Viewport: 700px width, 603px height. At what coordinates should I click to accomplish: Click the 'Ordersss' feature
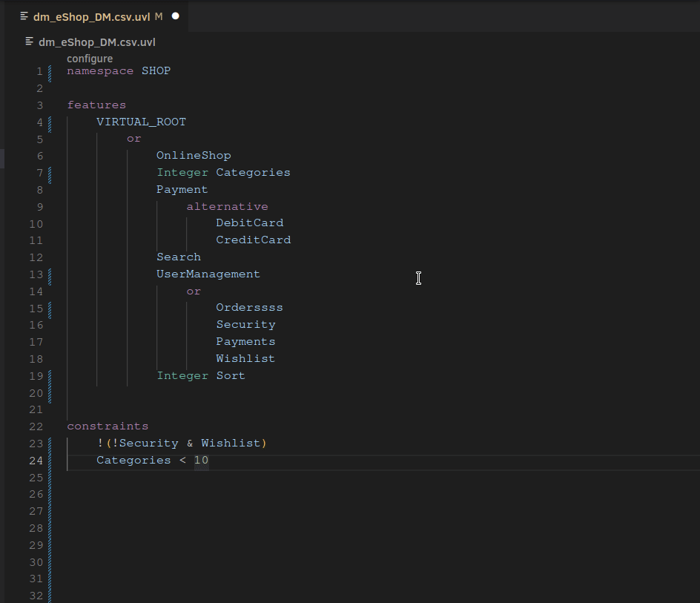coord(250,308)
